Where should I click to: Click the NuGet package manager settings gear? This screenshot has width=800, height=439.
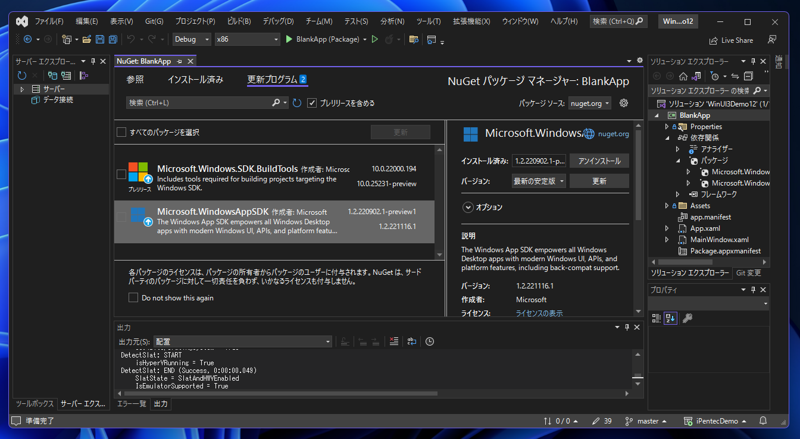[624, 103]
